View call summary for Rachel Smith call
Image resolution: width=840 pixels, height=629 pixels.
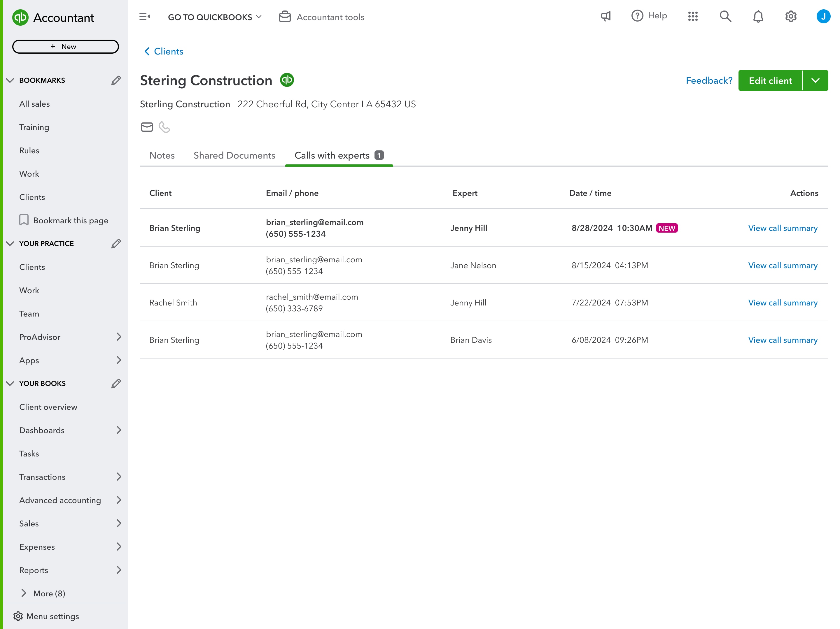[783, 303]
